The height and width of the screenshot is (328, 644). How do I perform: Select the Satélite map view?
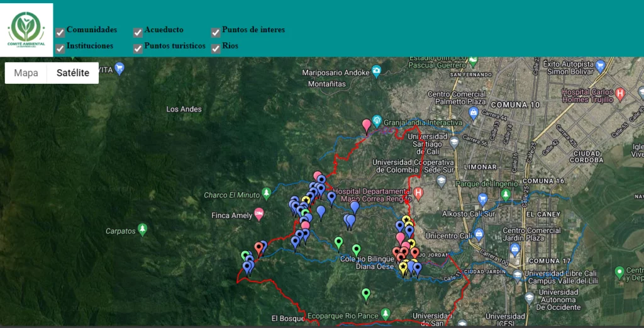point(73,73)
